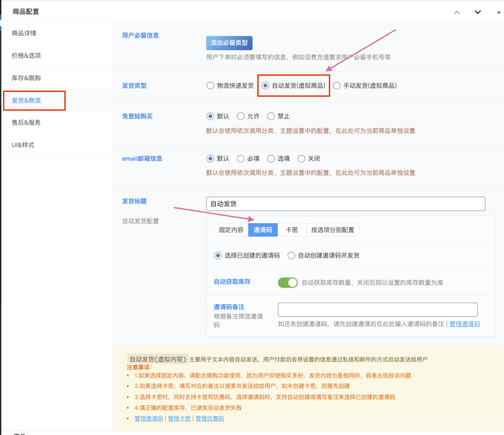
Task: Open the 管理邀请码 link
Action: 464,324
